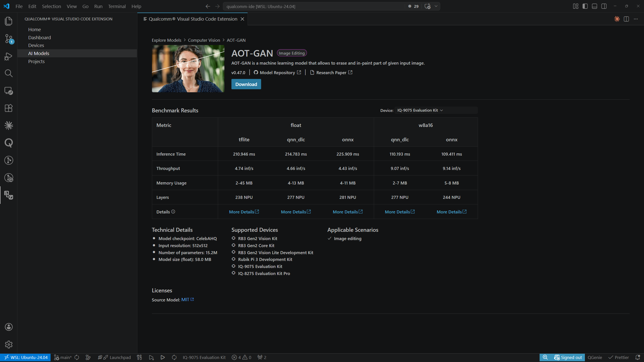Open More Details for w8a16 qnn_dlc

coord(399,212)
